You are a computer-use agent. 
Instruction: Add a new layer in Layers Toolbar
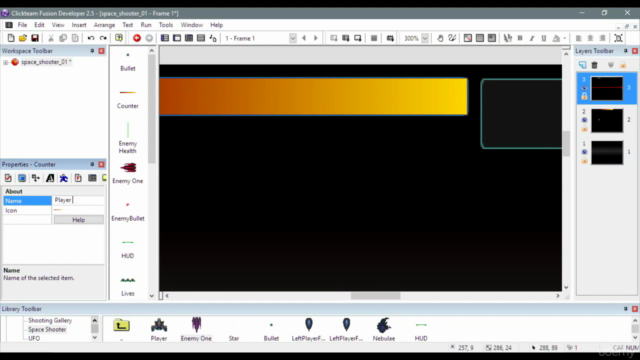coord(582,65)
